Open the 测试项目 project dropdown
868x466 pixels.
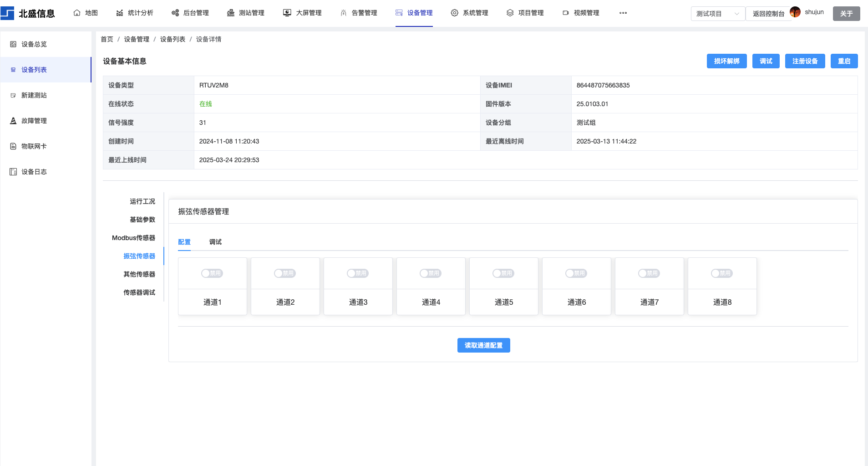click(x=717, y=14)
